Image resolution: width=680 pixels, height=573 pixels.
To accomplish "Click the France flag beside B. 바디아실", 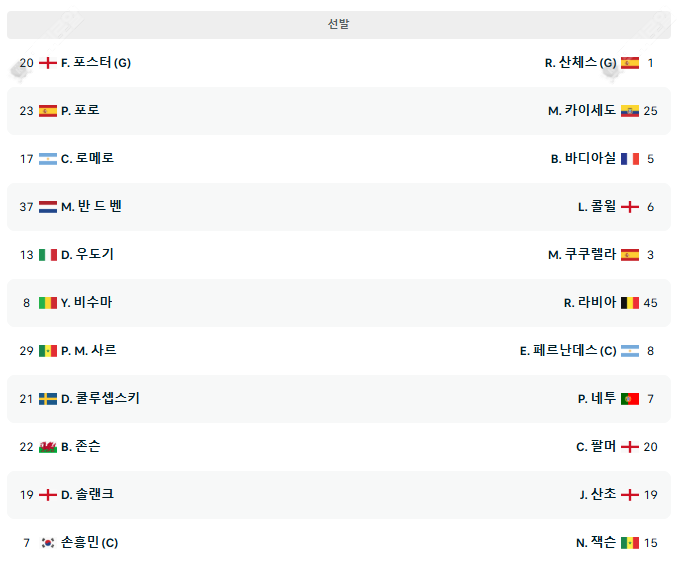I will [630, 159].
